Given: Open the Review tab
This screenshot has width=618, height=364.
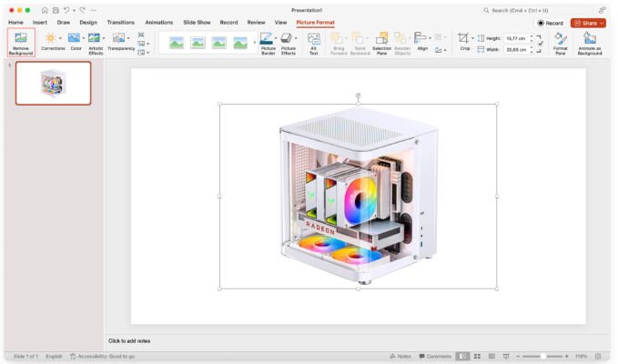Looking at the screenshot, I should click(256, 23).
